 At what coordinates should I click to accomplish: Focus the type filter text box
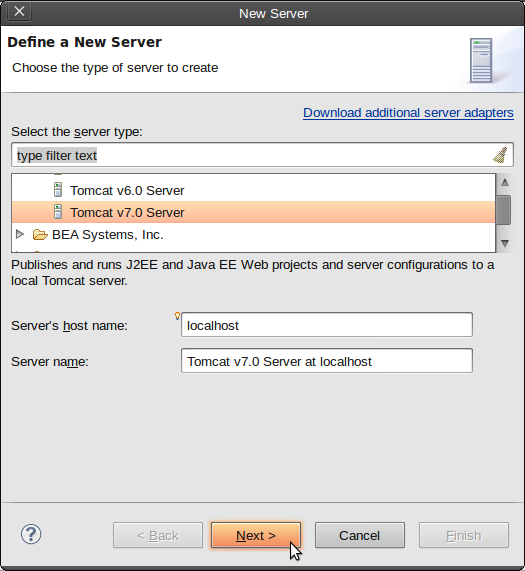coord(251,155)
